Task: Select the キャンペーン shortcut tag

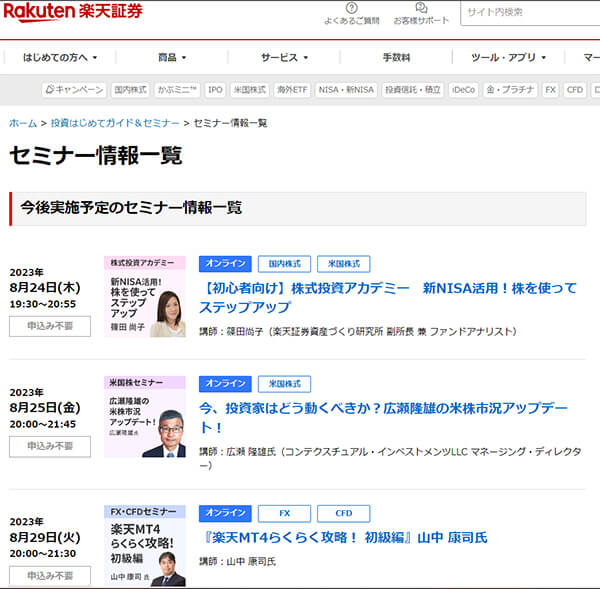Action: [x=74, y=90]
